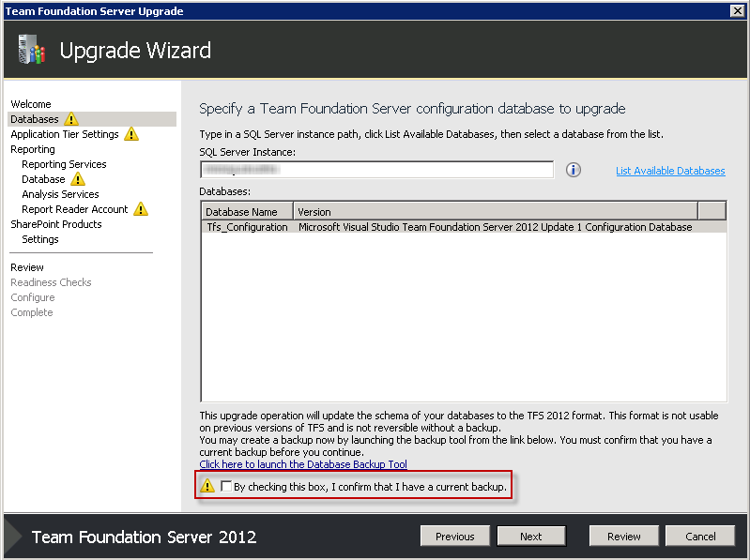The height and width of the screenshot is (560, 750).
Task: Cancel the upgrade wizard
Action: click(700, 537)
